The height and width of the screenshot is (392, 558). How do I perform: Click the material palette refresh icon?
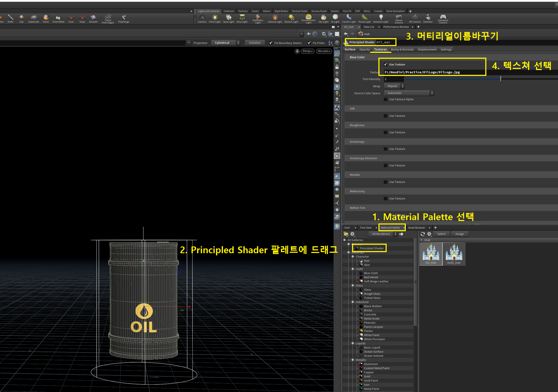click(423, 234)
